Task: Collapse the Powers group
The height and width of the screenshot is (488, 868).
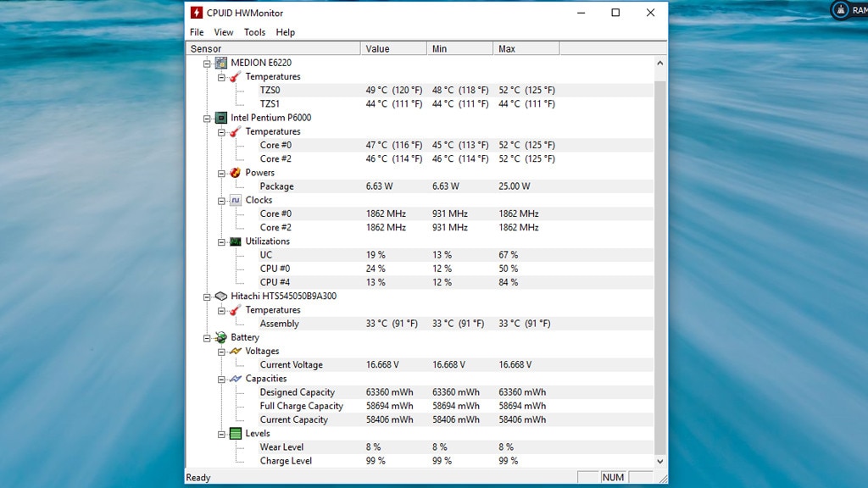Action: click(221, 173)
